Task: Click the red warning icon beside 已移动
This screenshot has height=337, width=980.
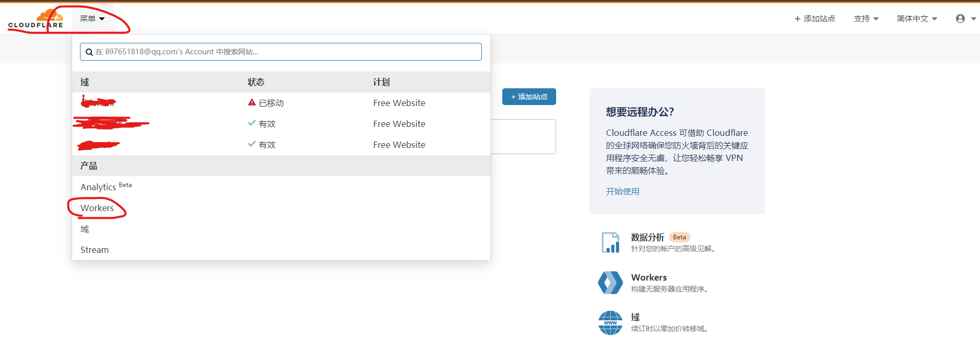Action: 252,102
